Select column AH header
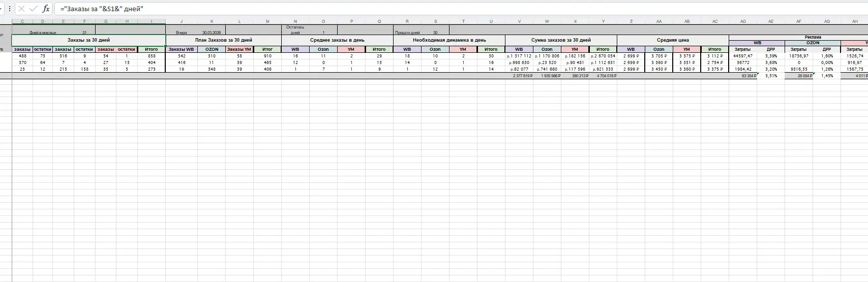 854,21
